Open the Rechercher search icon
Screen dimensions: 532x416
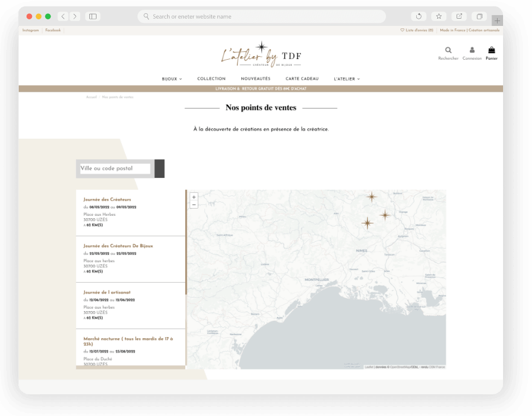[448, 51]
